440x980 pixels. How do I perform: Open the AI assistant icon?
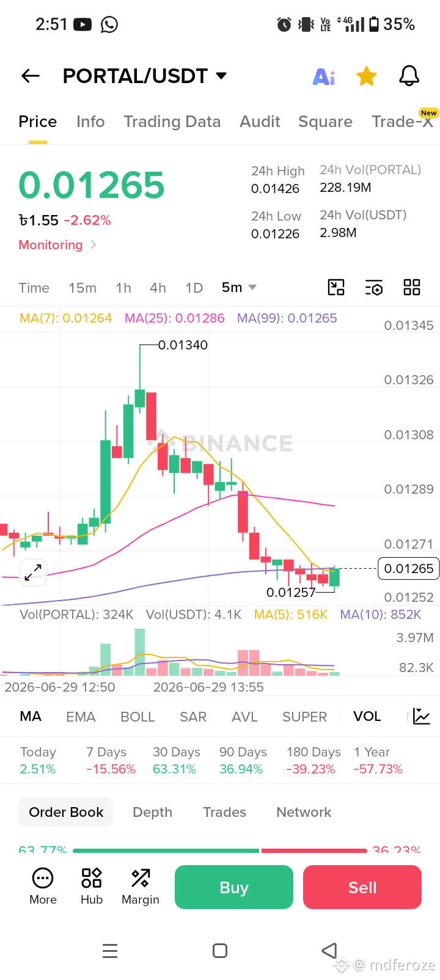324,76
